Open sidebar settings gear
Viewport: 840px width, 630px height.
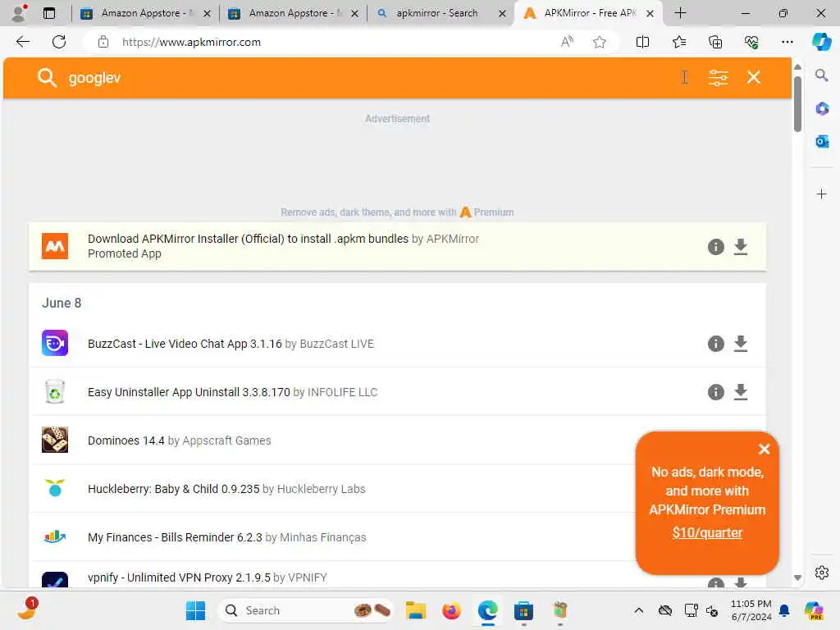pyautogui.click(x=821, y=573)
